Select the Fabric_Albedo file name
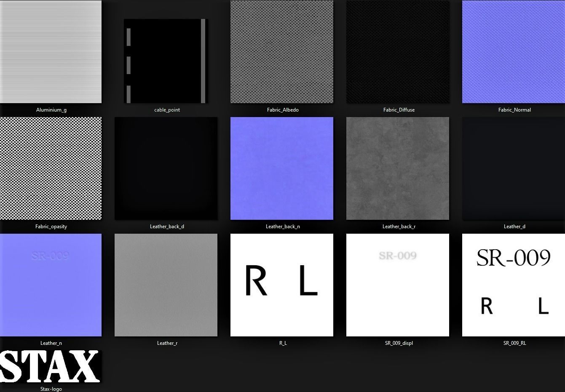565x392 pixels. coord(283,110)
